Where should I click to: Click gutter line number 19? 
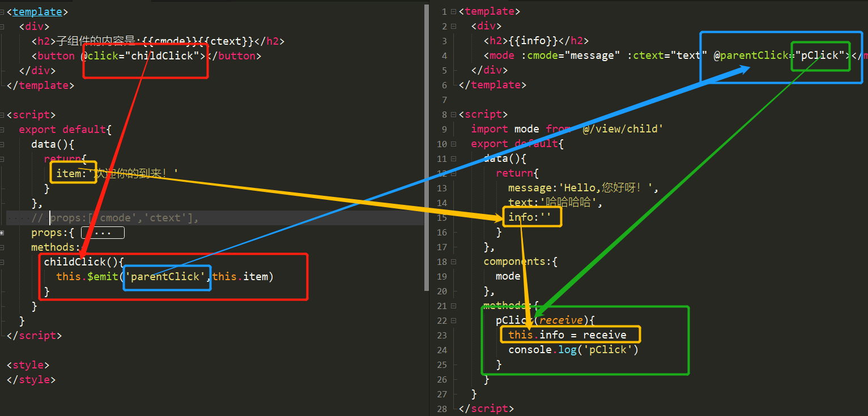(442, 276)
